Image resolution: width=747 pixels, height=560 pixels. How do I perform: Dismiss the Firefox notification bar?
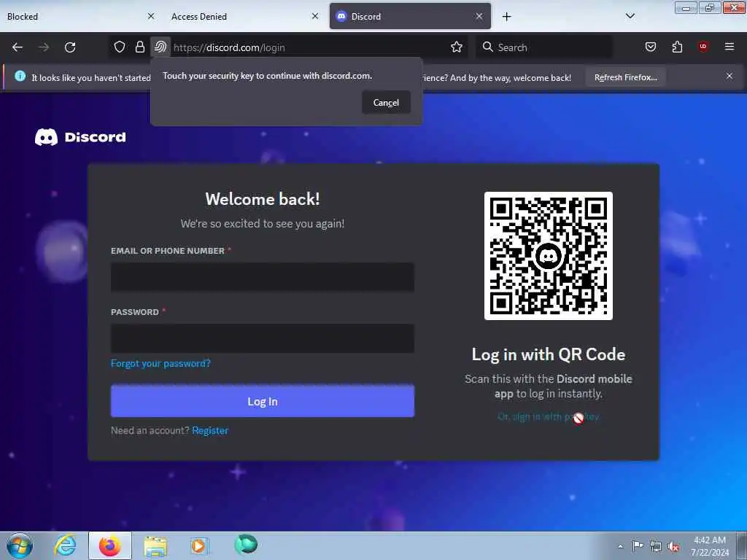point(729,76)
